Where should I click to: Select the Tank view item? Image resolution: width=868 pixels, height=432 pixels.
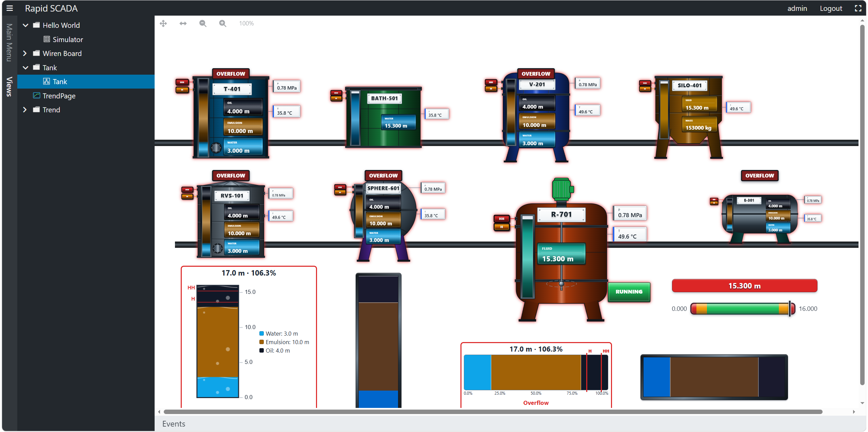(86, 81)
